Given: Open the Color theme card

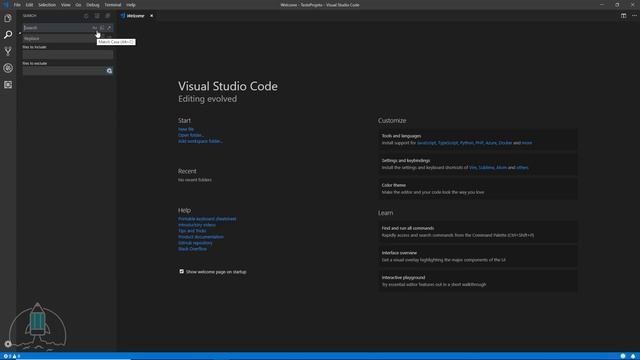Looking at the screenshot, I should pyautogui.click(x=478, y=189).
